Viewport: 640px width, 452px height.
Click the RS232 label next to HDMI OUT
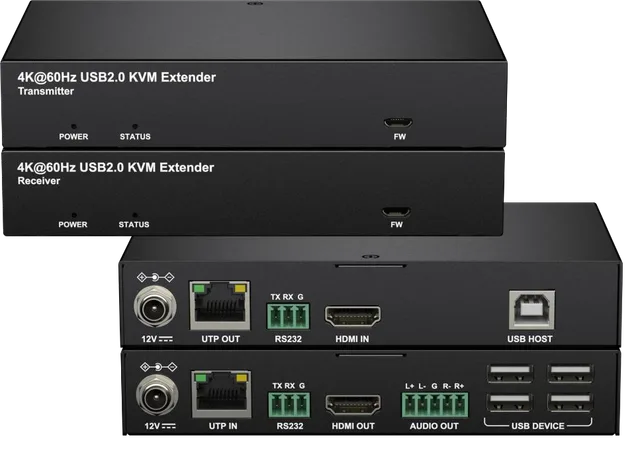click(x=290, y=426)
